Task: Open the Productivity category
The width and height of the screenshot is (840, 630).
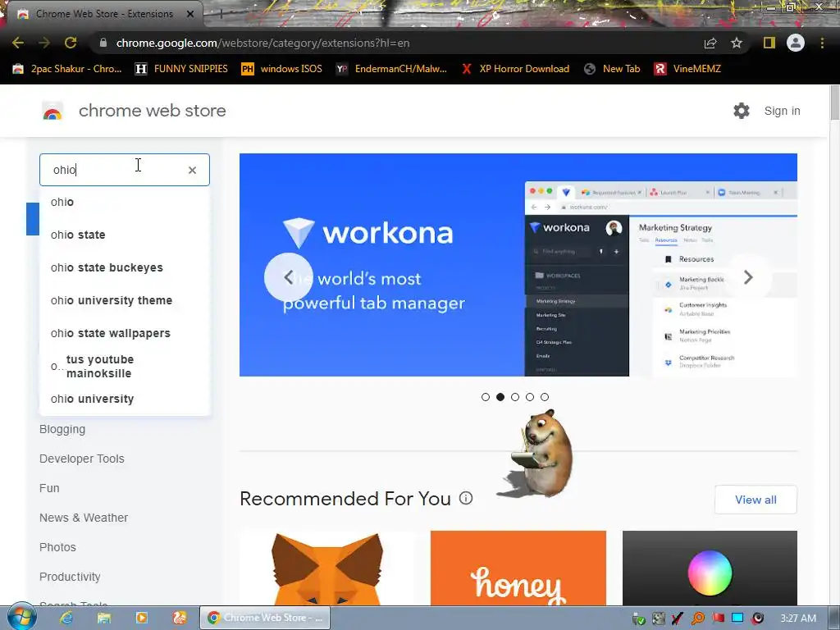Action: point(70,577)
